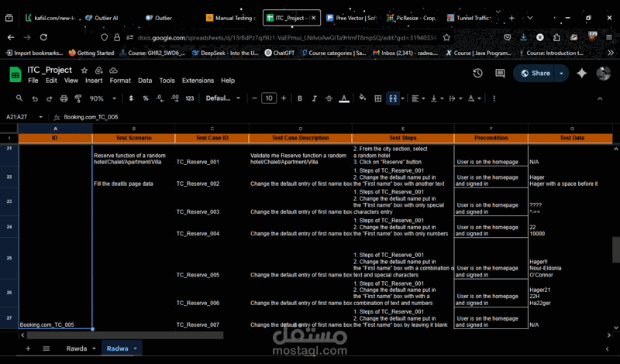Toggle strikethrough formatting

pos(329,98)
